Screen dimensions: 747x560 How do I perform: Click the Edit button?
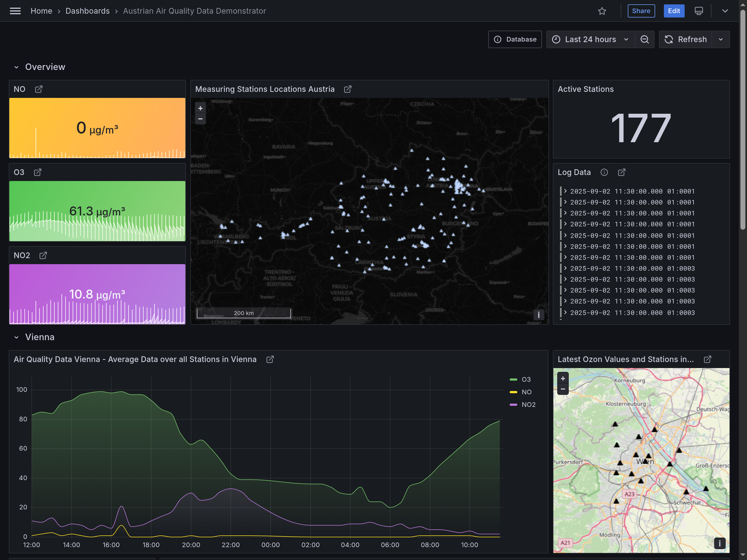coord(674,11)
